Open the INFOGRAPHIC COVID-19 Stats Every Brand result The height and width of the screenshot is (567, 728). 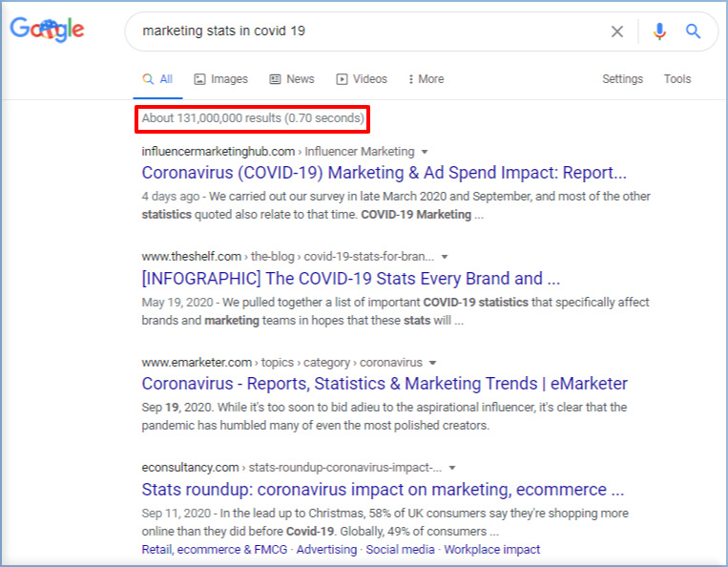pyautogui.click(x=351, y=279)
